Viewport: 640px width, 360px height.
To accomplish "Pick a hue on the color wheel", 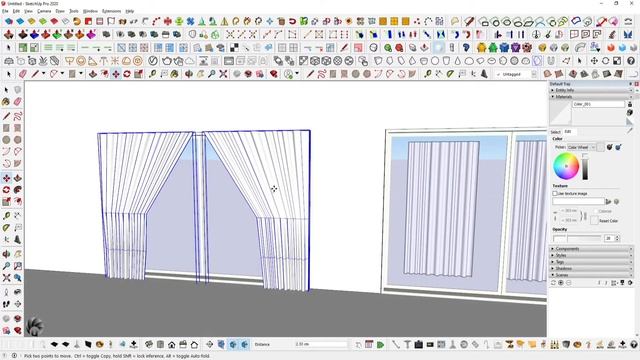I will coord(566,166).
